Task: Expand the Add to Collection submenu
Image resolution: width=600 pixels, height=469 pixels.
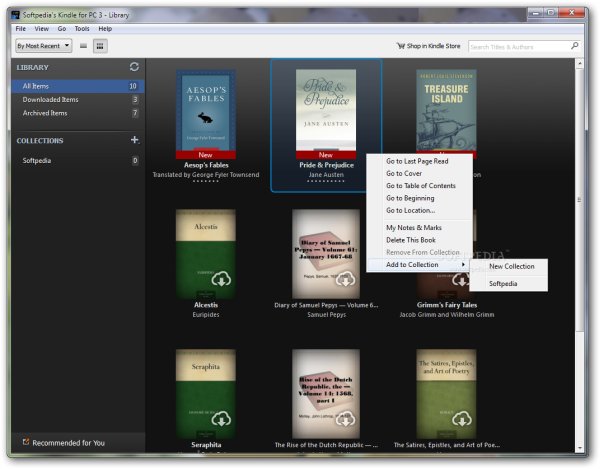Action: [418, 264]
